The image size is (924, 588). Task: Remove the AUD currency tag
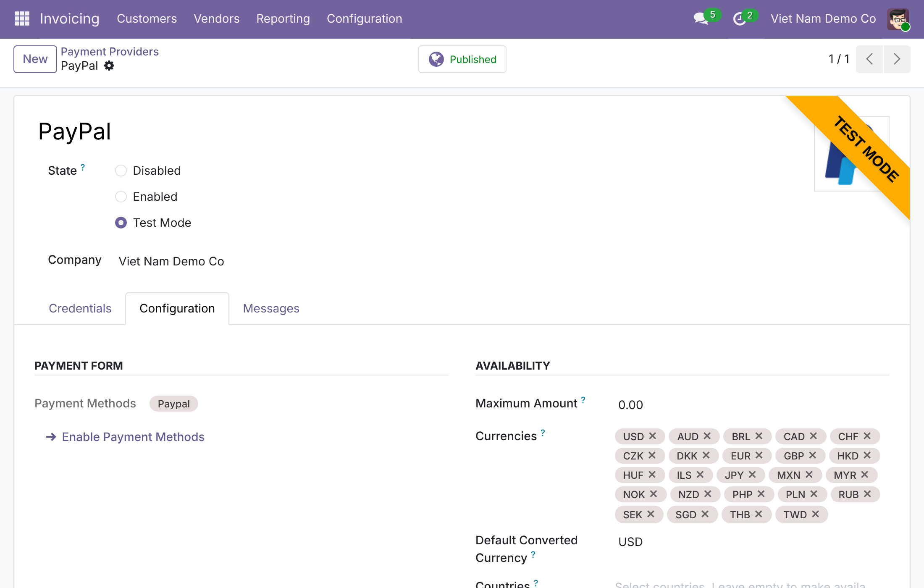(707, 436)
